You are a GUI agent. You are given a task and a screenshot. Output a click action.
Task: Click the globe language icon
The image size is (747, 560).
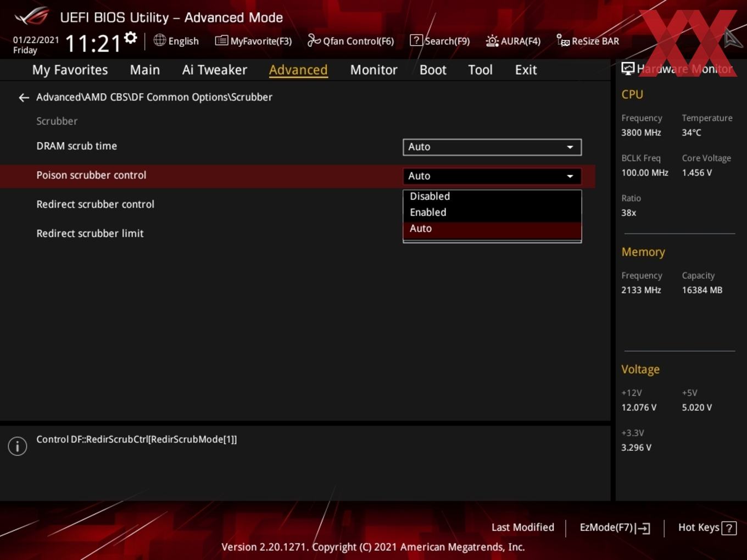(159, 40)
